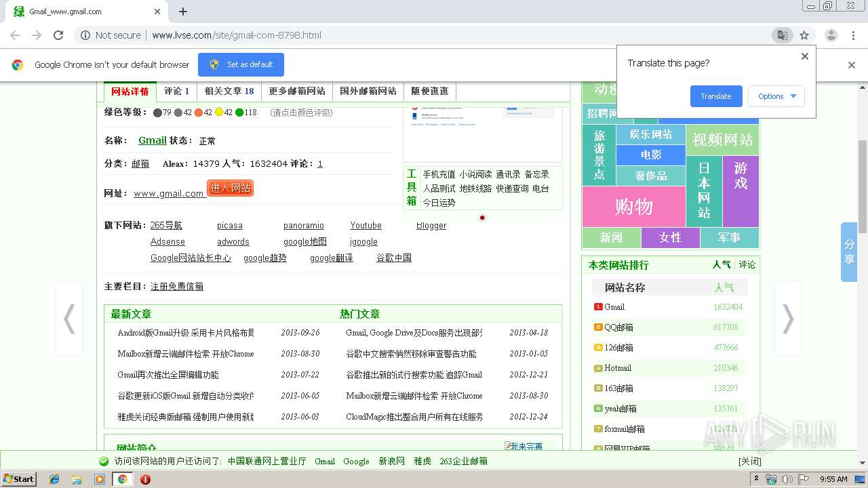Open the translate Options dropdown
This screenshot has height=488, width=868.
[776, 96]
